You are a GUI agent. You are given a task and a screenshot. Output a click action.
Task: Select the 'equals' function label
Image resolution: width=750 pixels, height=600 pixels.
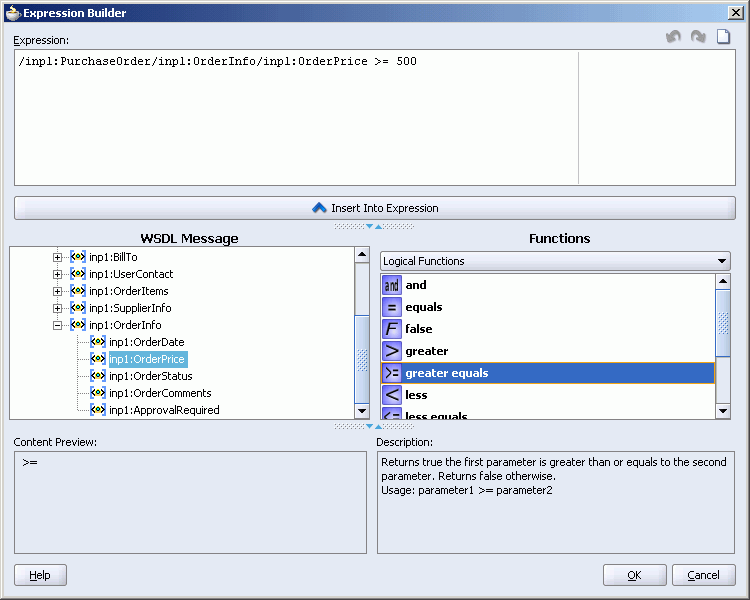tap(424, 307)
